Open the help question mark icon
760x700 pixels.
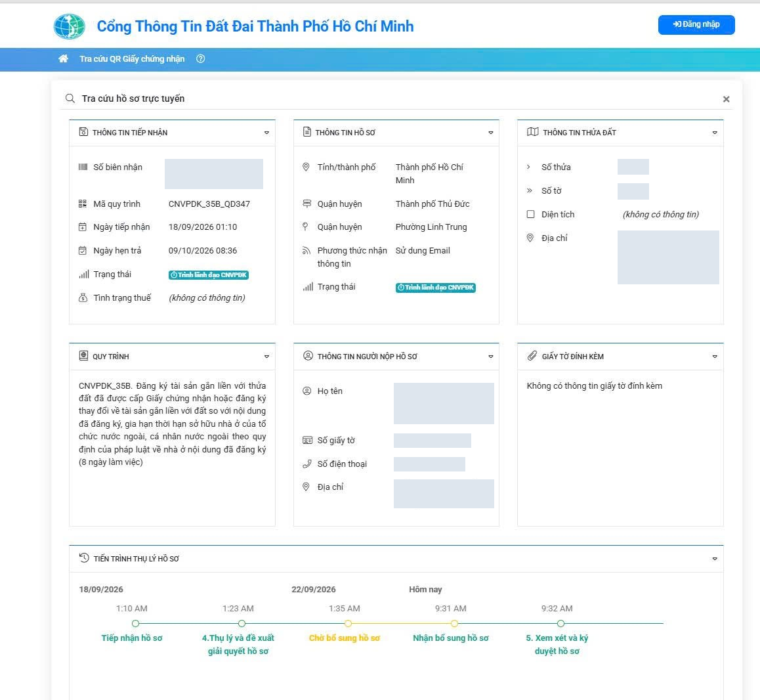[x=201, y=58]
